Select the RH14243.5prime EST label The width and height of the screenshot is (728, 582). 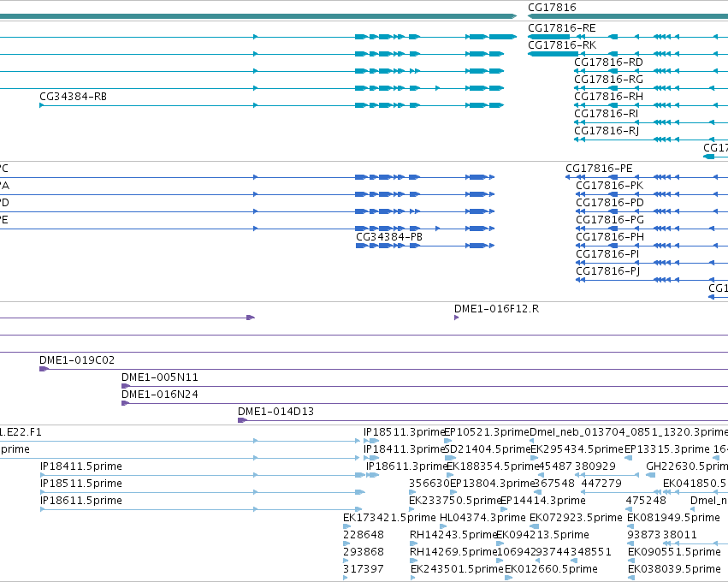[x=453, y=535]
